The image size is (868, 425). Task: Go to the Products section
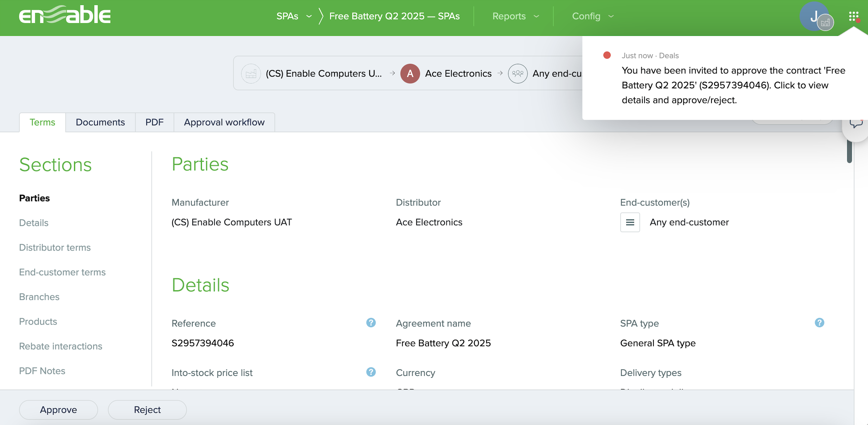tap(38, 322)
